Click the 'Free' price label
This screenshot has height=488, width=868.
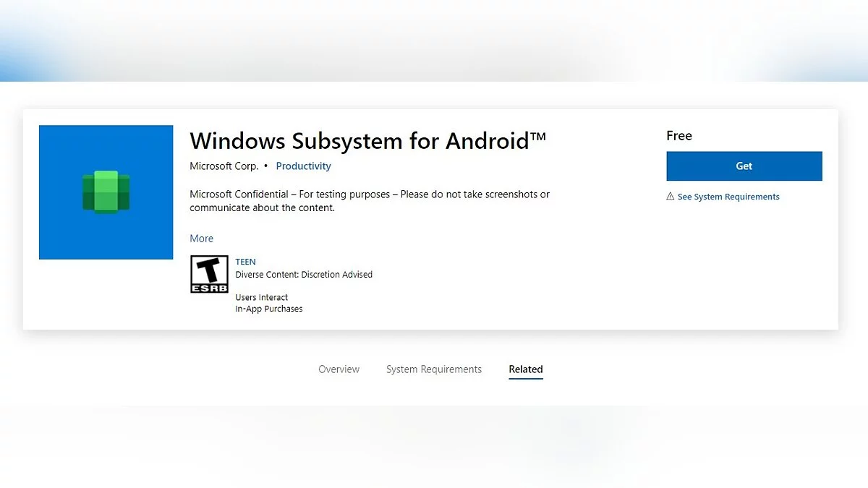(679, 136)
